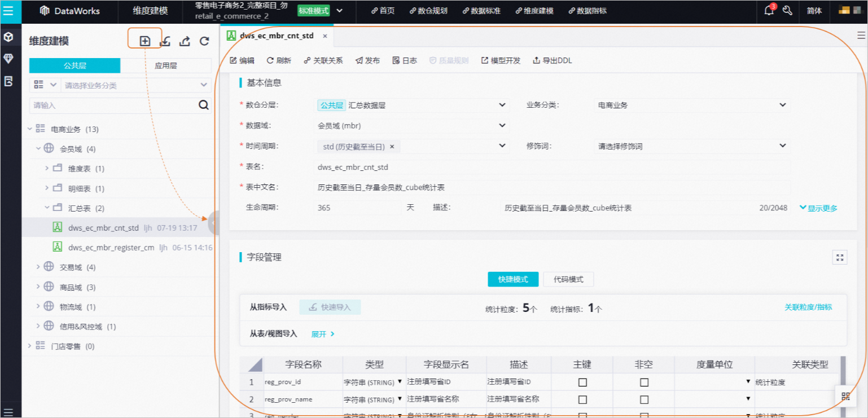868x418 pixels.
Task: Open the notifications bell
Action: [768, 10]
